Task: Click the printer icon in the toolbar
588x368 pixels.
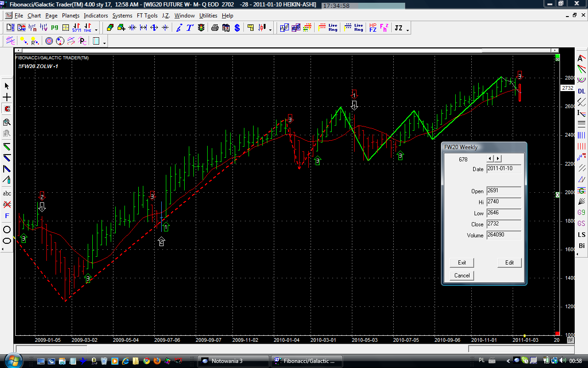Action: coord(215,28)
